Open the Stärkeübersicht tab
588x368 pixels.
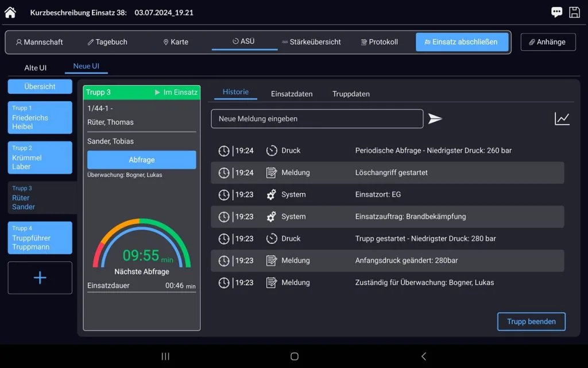pos(311,42)
